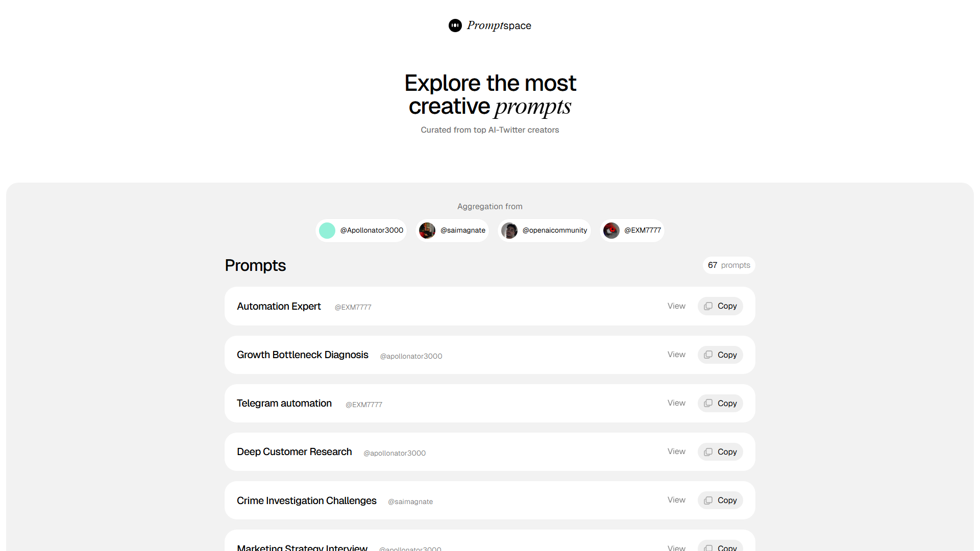View the Deep Customer Research prompt

coord(676,452)
